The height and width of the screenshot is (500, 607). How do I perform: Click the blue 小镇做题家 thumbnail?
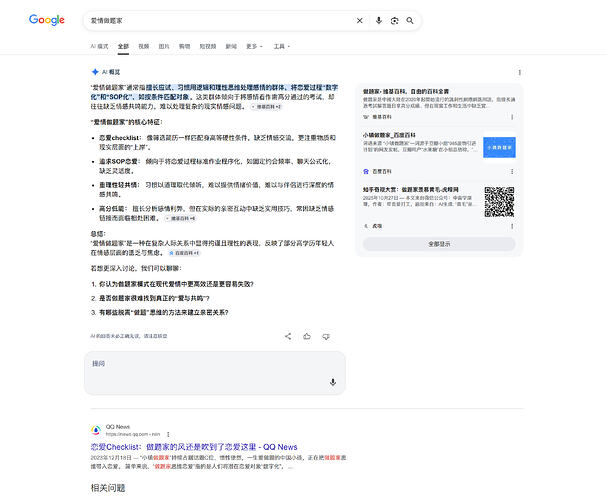click(499, 147)
